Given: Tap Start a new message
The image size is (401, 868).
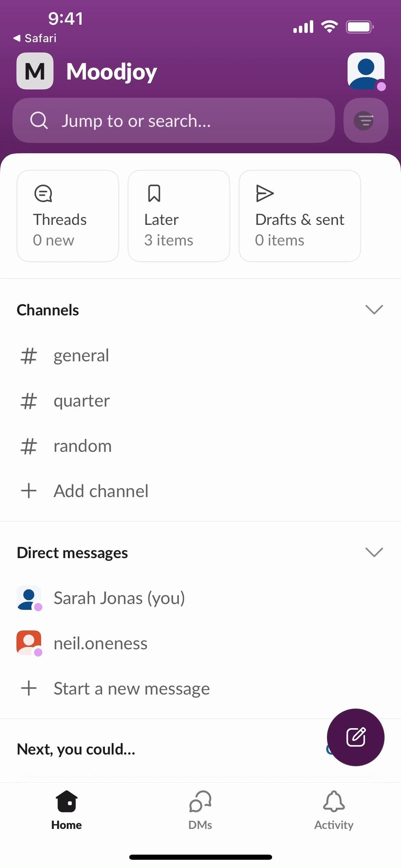Looking at the screenshot, I should click(132, 688).
